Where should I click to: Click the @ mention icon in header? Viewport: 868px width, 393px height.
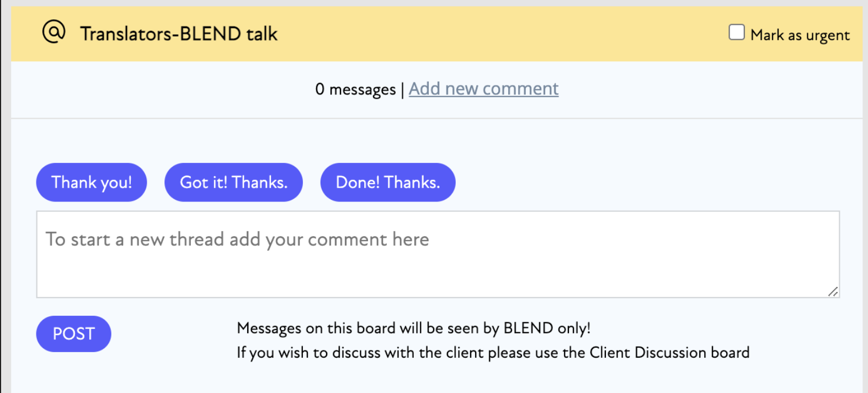[x=54, y=32]
